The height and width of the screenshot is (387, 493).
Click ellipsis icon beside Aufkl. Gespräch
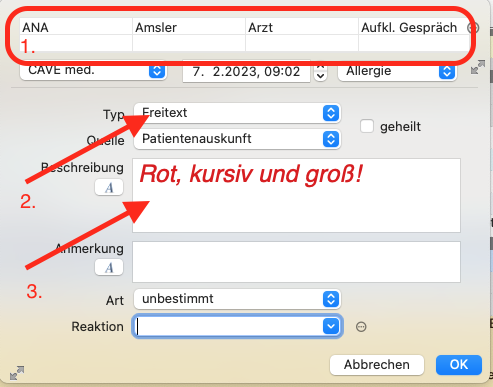(473, 28)
